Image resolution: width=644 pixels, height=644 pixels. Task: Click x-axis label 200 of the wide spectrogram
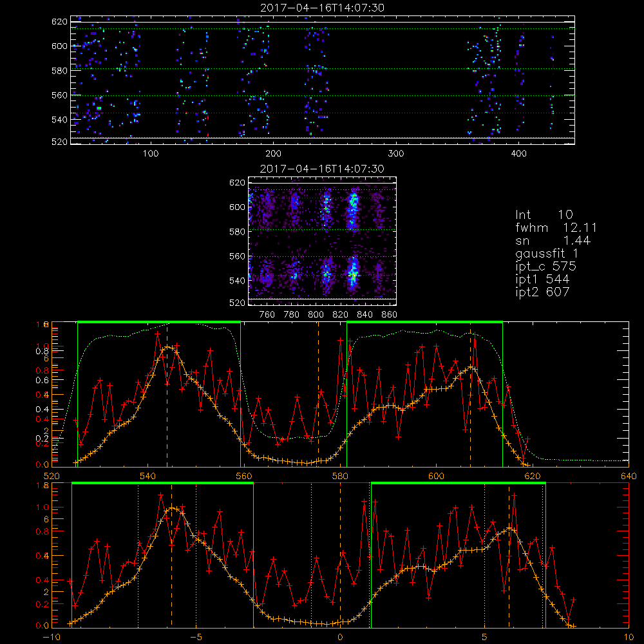273,154
